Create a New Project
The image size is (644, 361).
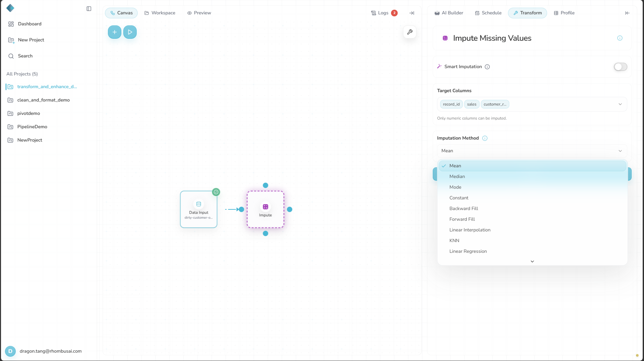(x=26, y=40)
